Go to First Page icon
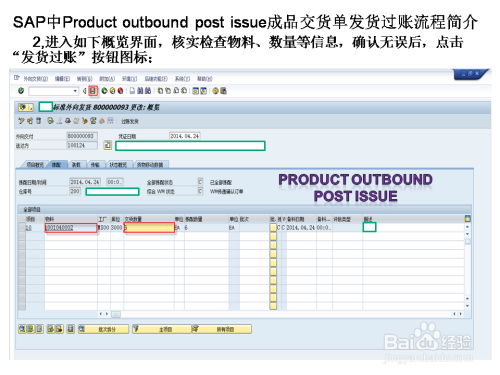The image size is (500, 375). point(160,91)
